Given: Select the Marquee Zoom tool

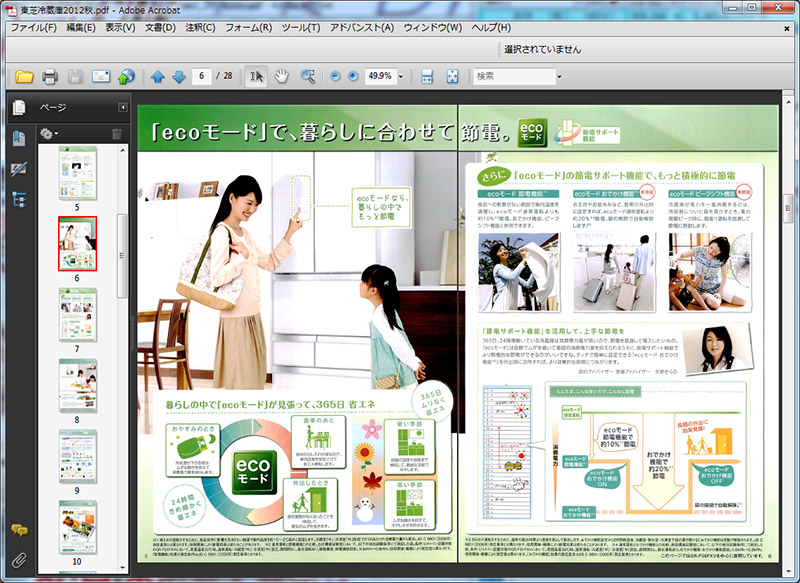Looking at the screenshot, I should [x=308, y=76].
